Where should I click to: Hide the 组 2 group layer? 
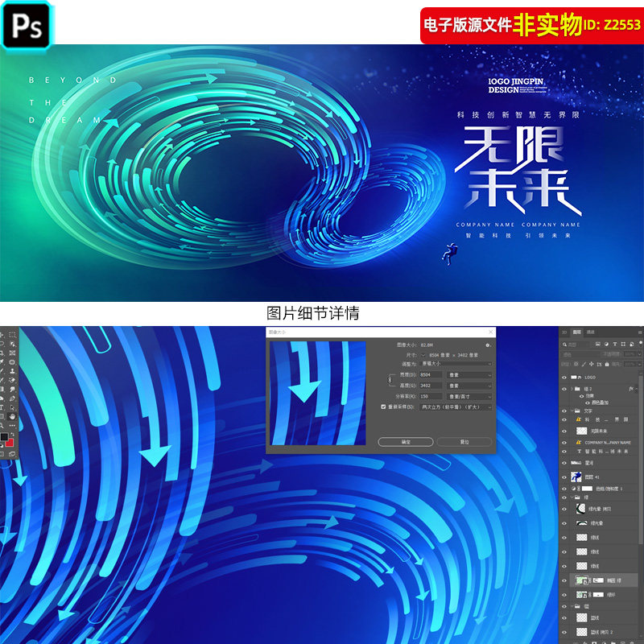(x=564, y=389)
